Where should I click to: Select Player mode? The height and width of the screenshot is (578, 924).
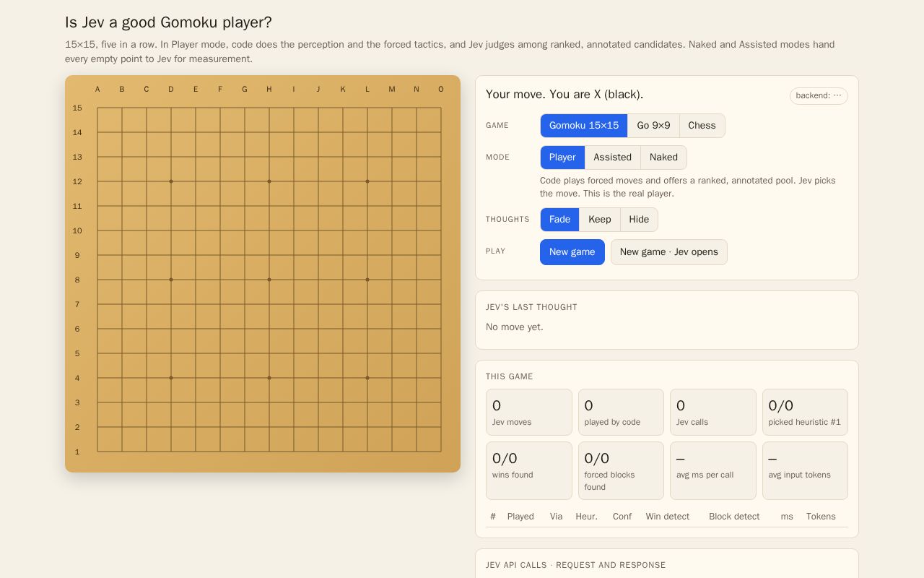(x=562, y=158)
